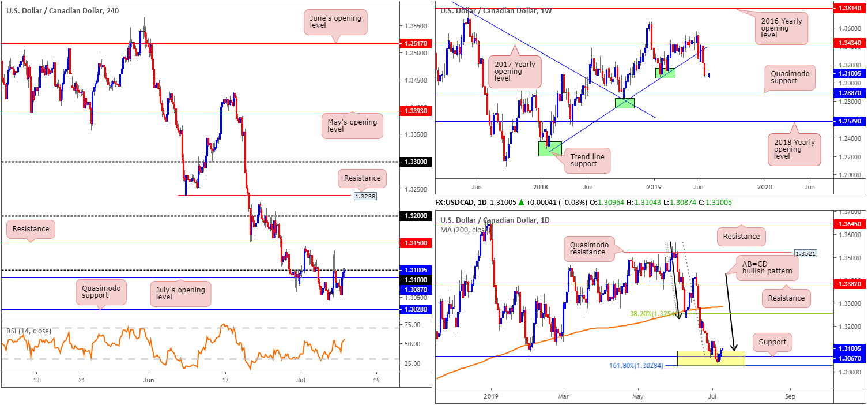This screenshot has height=405, width=868.
Task: Click the 1.31500 red price tag
Action: 415,243
